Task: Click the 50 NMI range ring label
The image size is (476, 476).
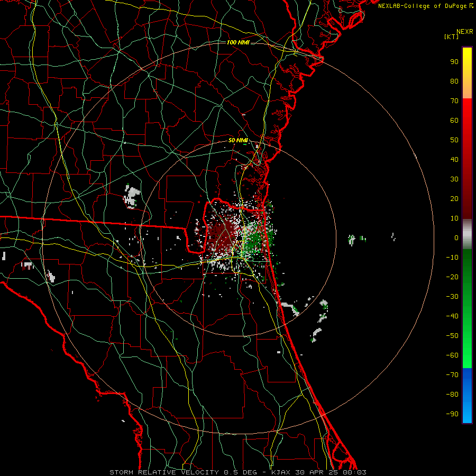Action: click(238, 140)
